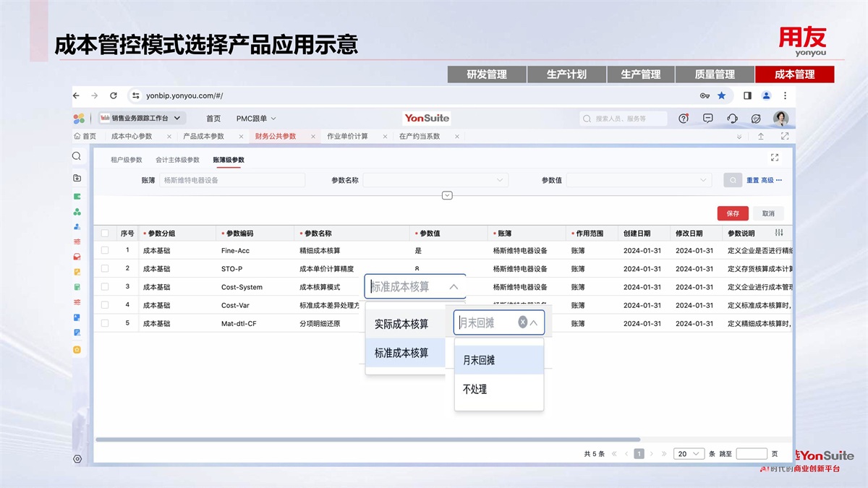Open the page size 20 dropdown
Screen dimensions: 868x488
pos(688,454)
